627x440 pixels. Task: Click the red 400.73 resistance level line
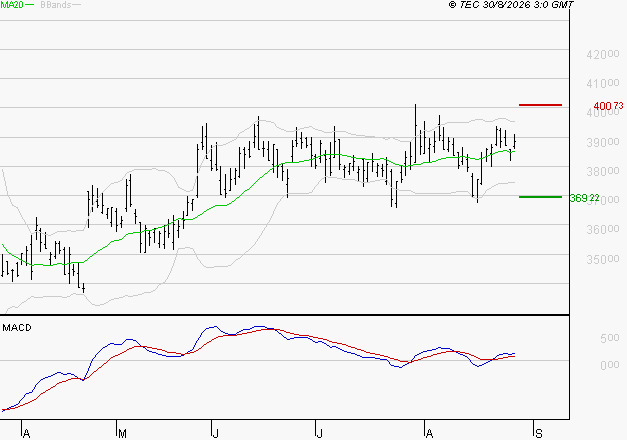coord(540,105)
